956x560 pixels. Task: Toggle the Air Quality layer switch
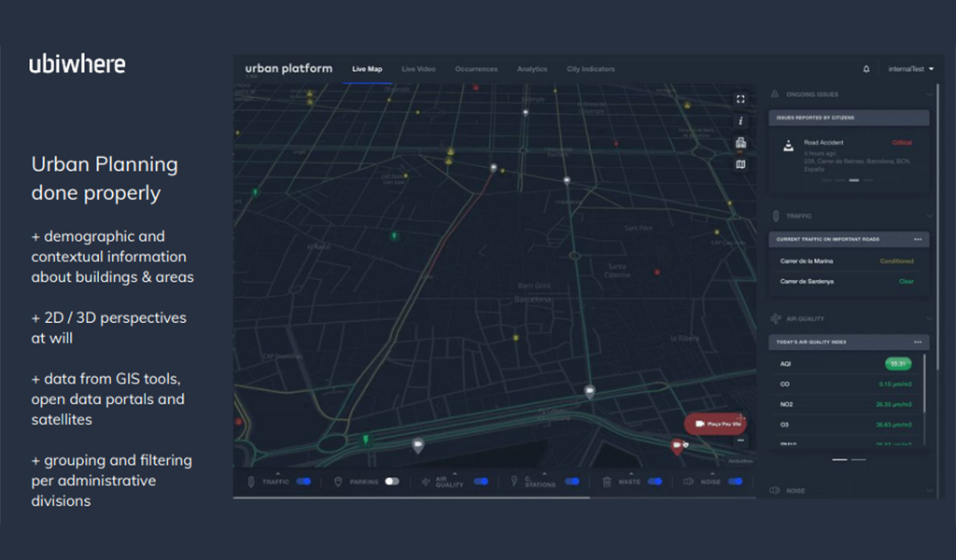click(x=481, y=482)
